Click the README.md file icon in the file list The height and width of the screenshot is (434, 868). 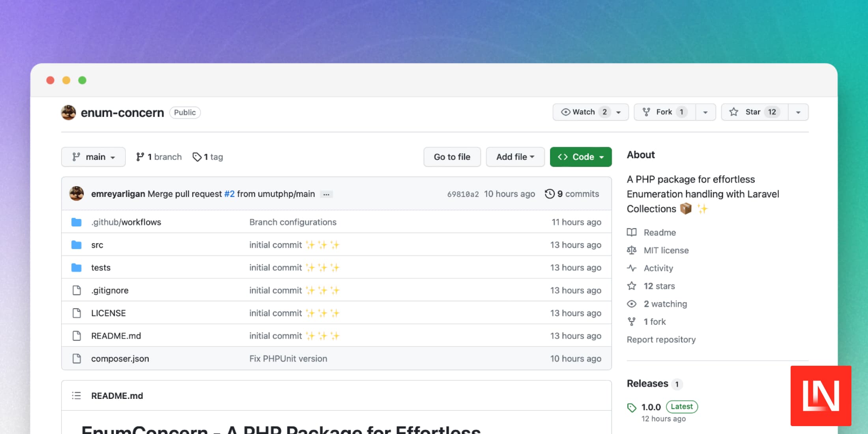[x=77, y=336]
